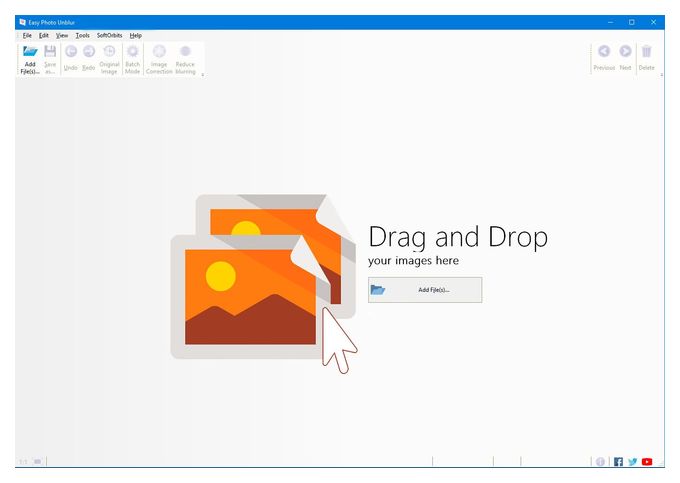Open the Facebook link in the status bar
This screenshot has width=680, height=483.
[x=618, y=461]
